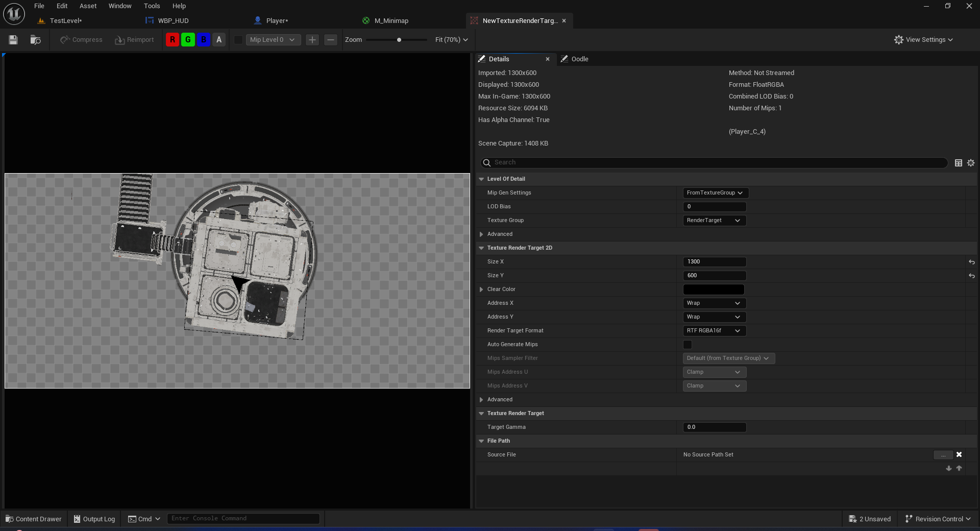Open the Content Drawer
This screenshot has width=980, height=531.
pyautogui.click(x=33, y=519)
